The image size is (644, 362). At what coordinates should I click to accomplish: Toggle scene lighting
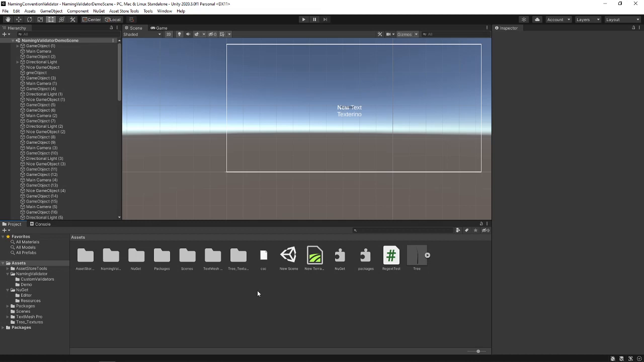click(x=179, y=34)
